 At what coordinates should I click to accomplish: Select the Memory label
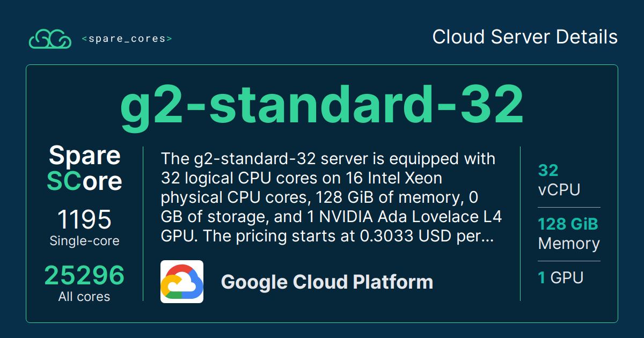click(568, 244)
